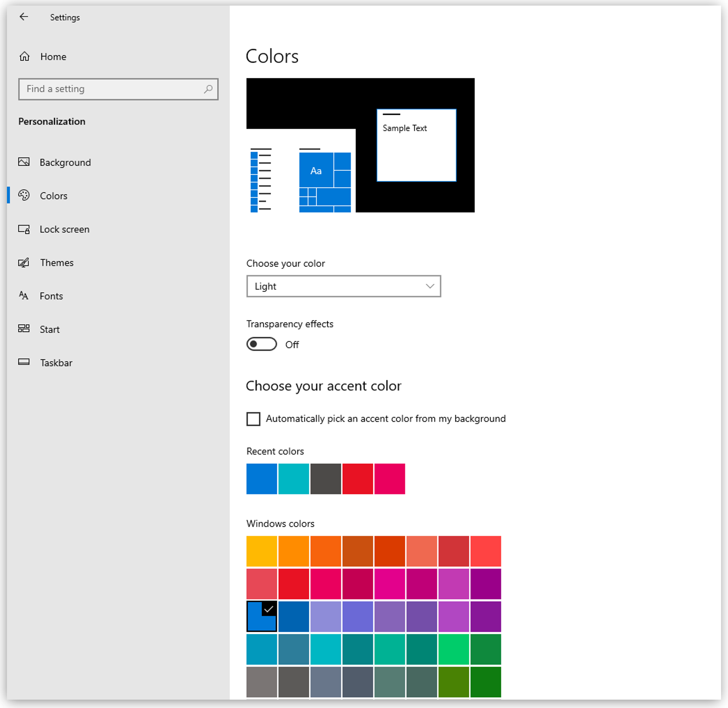
Task: Open Fonts settings via its sidebar icon
Action: (x=24, y=296)
